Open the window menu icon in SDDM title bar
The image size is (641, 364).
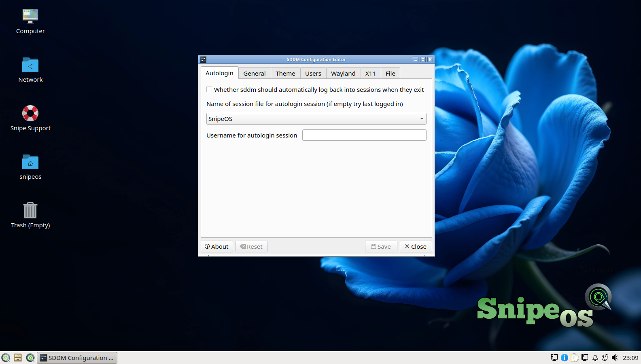[203, 59]
